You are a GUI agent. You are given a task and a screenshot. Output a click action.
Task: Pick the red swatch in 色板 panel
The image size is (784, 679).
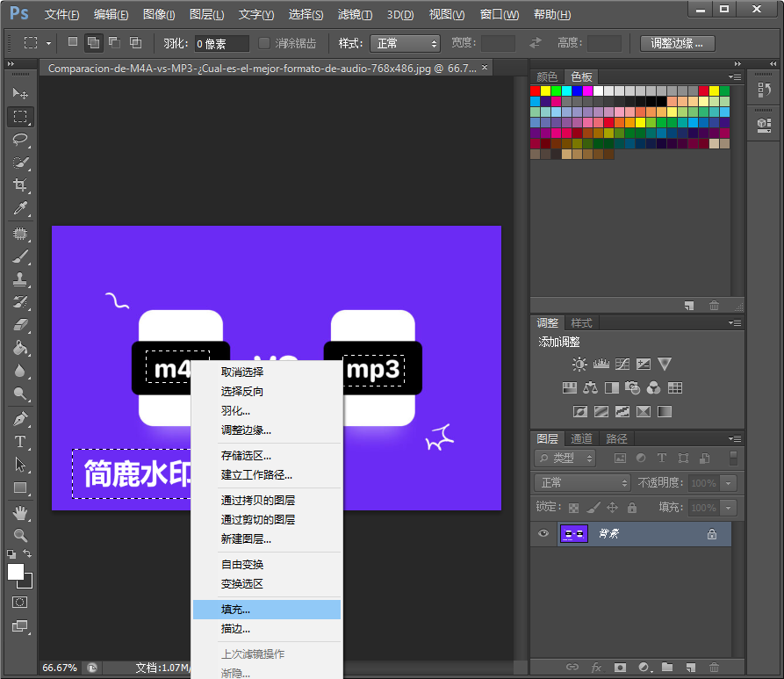[x=536, y=90]
